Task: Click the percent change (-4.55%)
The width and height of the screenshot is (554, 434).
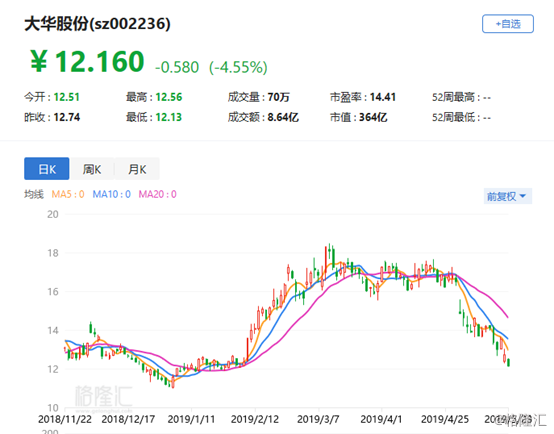Action: pos(238,67)
